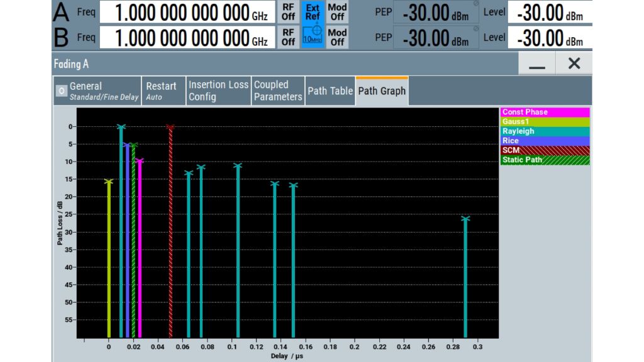The height and width of the screenshot is (362, 644).
Task: Switch to the Path Table tab
Action: 330,90
